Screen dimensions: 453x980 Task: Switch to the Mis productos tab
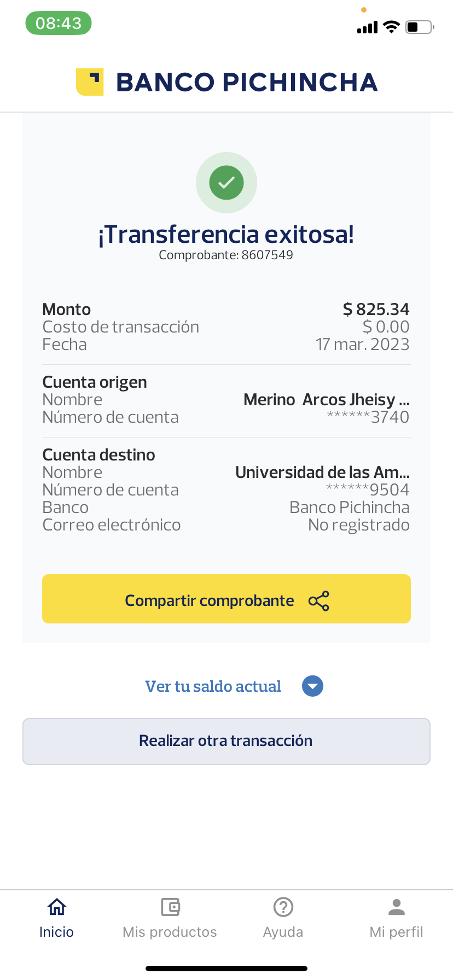pos(170,931)
